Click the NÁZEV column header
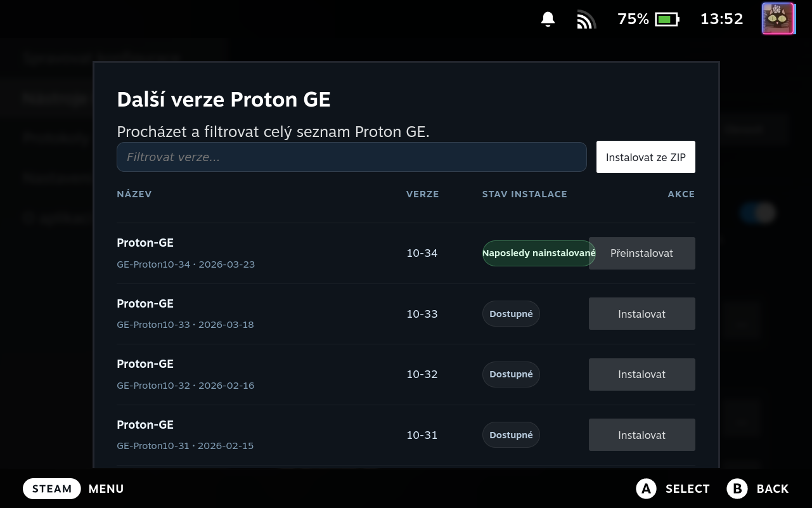The image size is (812, 508). (134, 194)
